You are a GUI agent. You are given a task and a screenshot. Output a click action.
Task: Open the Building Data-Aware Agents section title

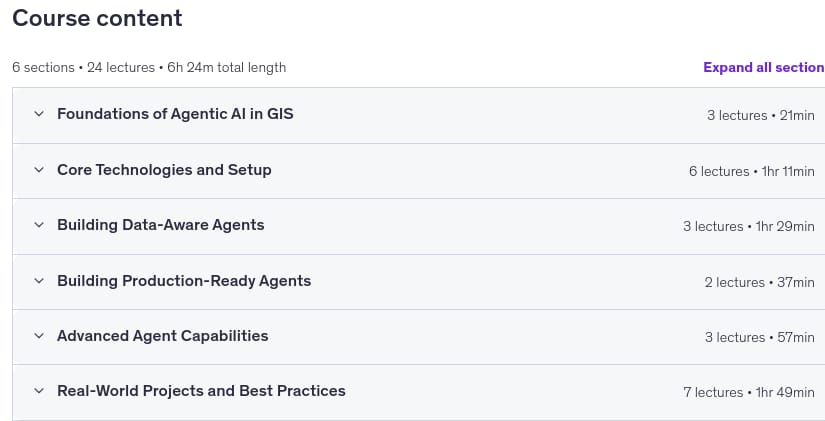point(160,225)
